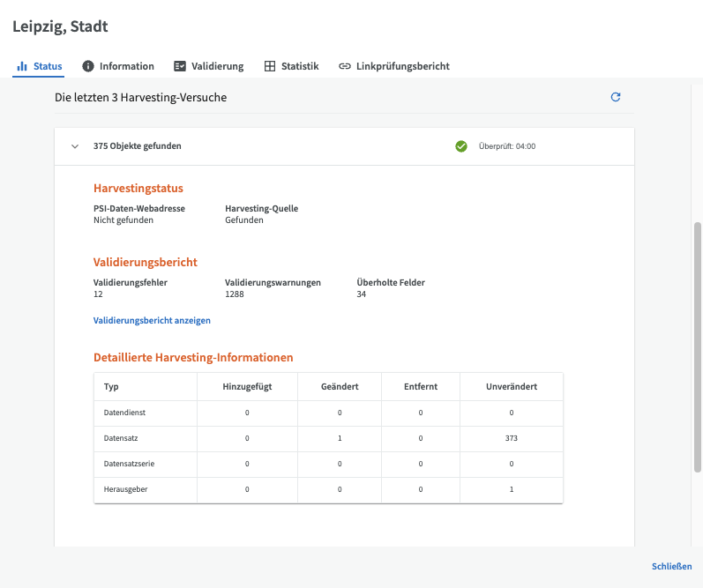Select the Datensatzserie table row
703x588 pixels.
328,464
